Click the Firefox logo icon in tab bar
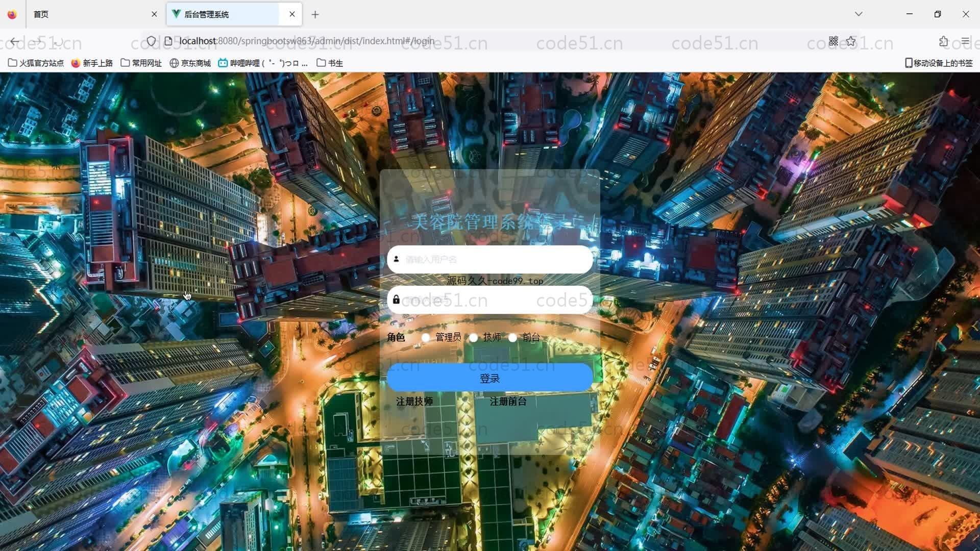 (x=12, y=14)
